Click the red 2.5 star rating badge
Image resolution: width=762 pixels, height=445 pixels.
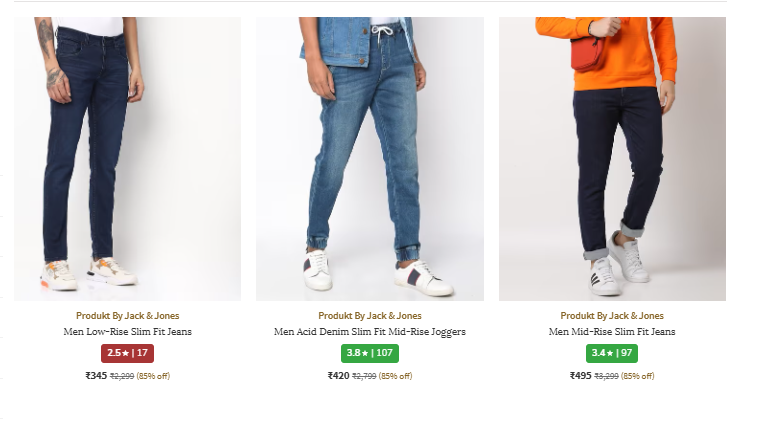[127, 353]
